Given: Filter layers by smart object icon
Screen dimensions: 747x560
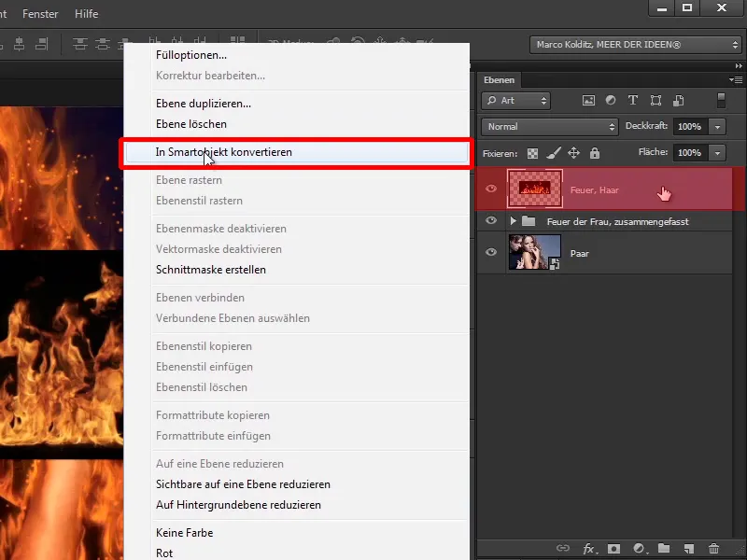Looking at the screenshot, I should coord(679,101).
